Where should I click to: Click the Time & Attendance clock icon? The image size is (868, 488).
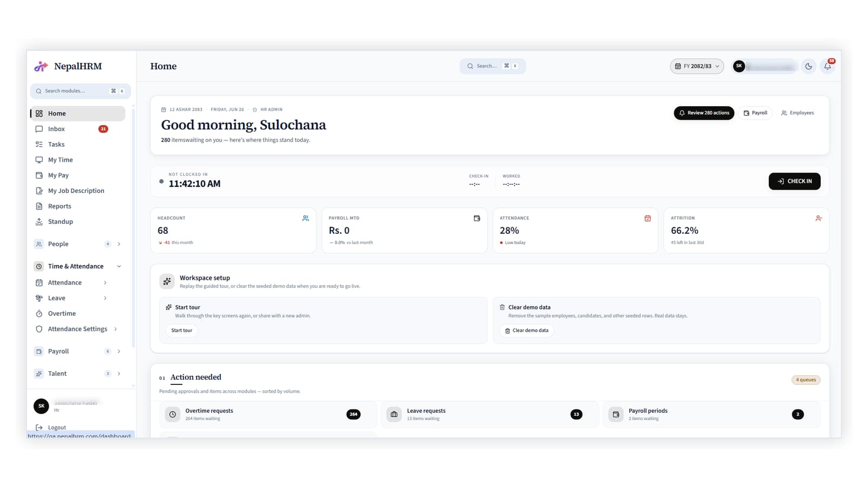39,266
